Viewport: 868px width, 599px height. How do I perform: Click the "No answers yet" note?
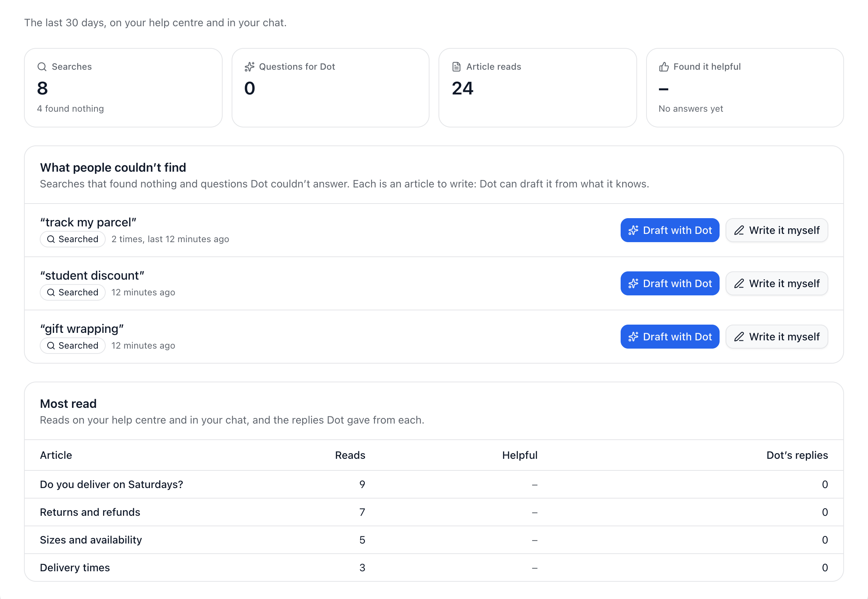click(x=690, y=109)
